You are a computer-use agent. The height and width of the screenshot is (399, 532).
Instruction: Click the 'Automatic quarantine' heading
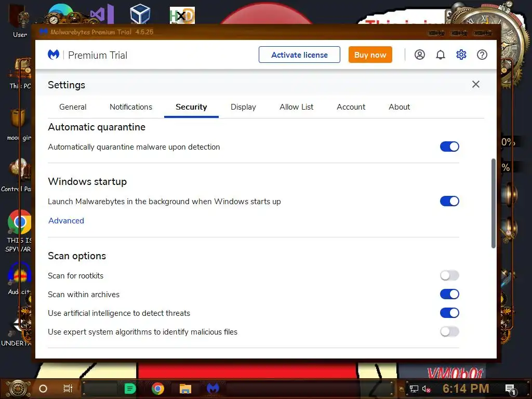point(97,127)
